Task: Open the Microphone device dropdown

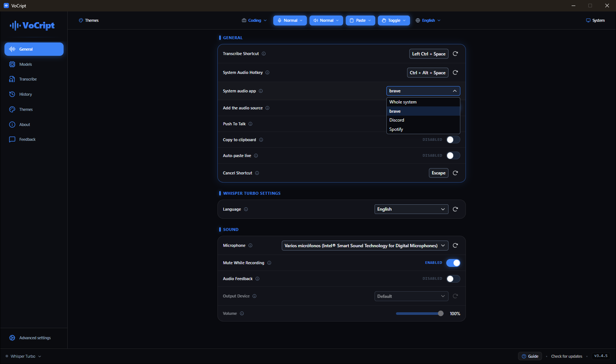Action: 365,245
